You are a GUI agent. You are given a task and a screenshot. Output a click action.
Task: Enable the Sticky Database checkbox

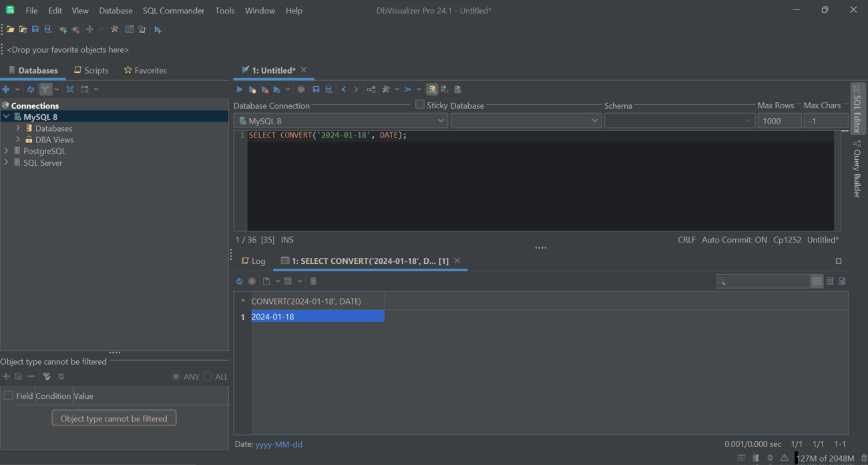(419, 104)
